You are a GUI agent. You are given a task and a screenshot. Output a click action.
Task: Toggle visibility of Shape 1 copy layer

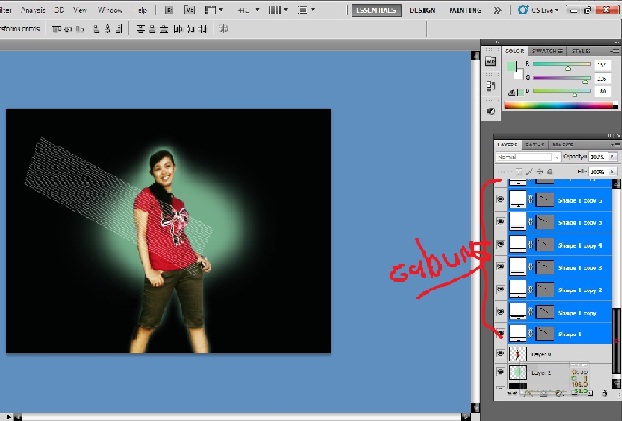coord(501,312)
